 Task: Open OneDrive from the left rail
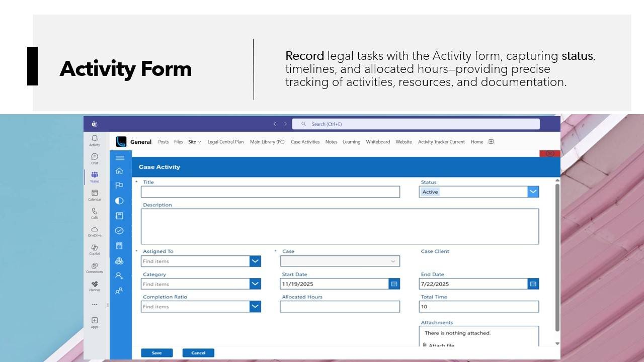click(95, 231)
